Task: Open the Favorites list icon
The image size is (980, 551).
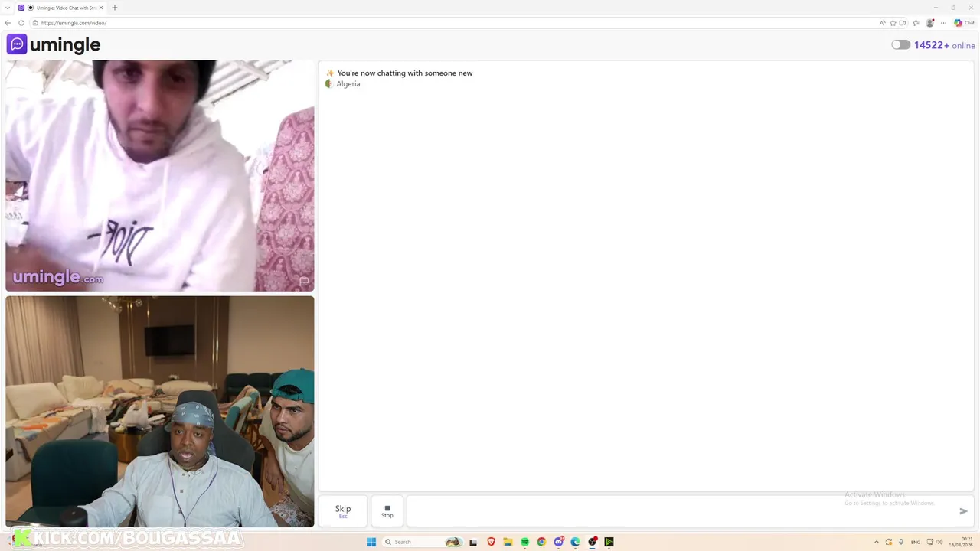Action: coord(916,23)
